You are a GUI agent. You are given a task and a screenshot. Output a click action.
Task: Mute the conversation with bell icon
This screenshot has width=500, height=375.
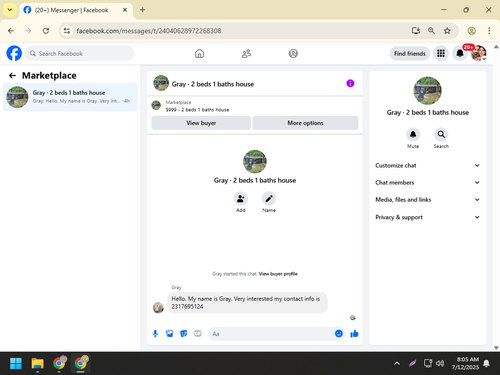[x=413, y=134]
